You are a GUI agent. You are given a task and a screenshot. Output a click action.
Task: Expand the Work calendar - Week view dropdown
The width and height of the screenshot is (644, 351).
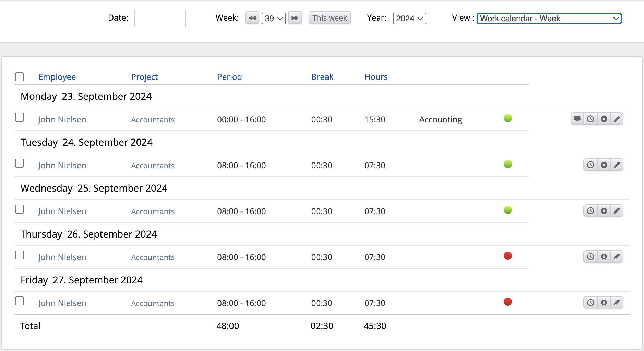[549, 19]
